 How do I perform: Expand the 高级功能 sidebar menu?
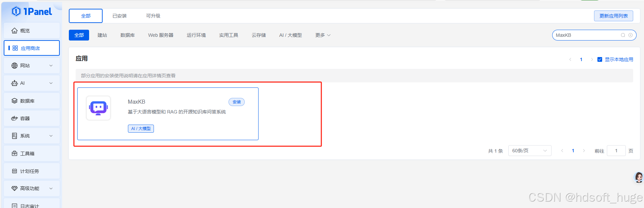pyautogui.click(x=51, y=188)
